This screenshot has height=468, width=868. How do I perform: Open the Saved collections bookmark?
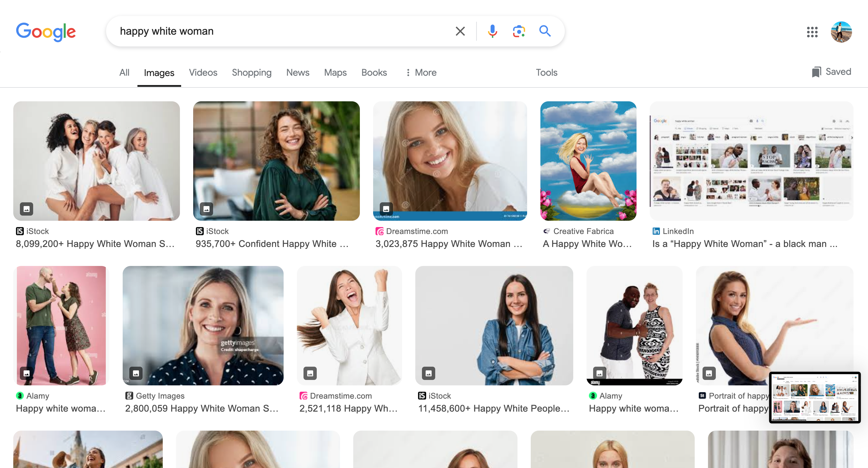(832, 72)
